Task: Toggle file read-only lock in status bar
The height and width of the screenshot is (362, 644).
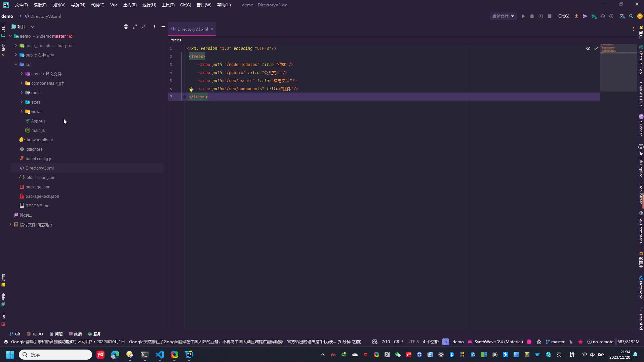Action: 571,342
